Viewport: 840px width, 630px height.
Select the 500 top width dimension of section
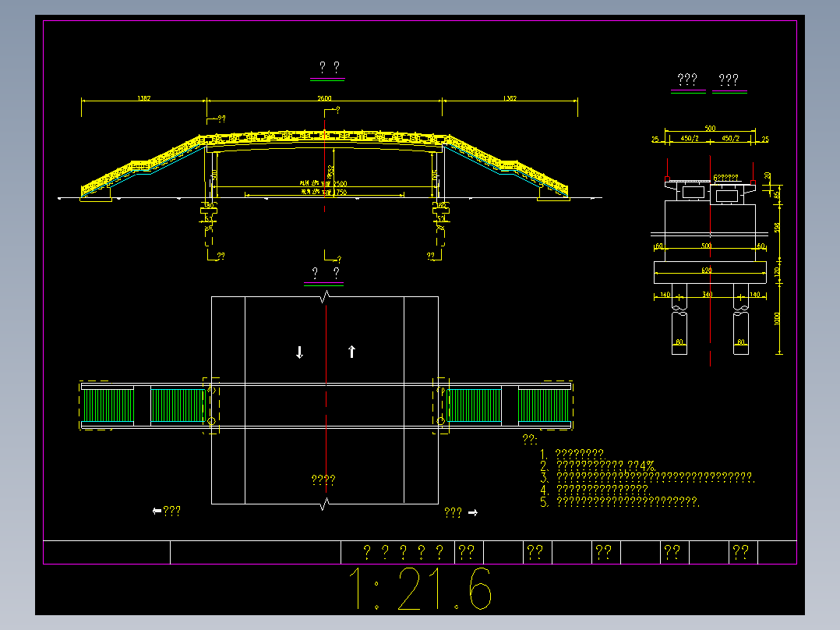click(710, 128)
